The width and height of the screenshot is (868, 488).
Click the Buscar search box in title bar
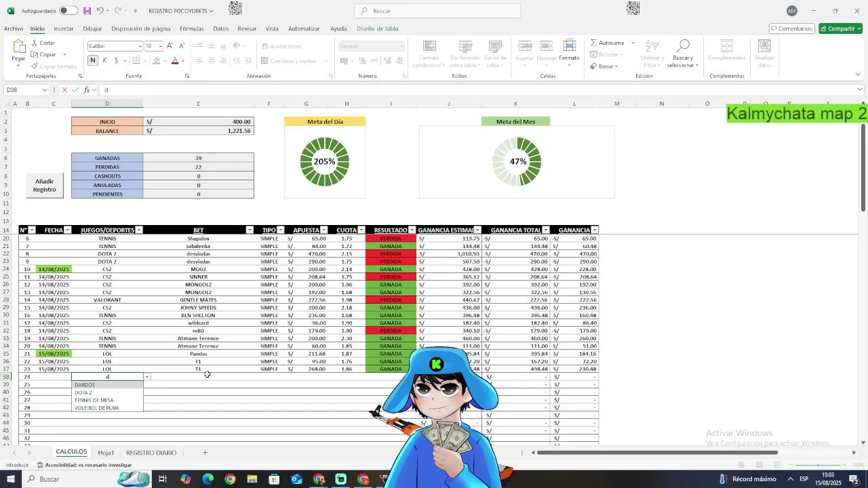[437, 11]
